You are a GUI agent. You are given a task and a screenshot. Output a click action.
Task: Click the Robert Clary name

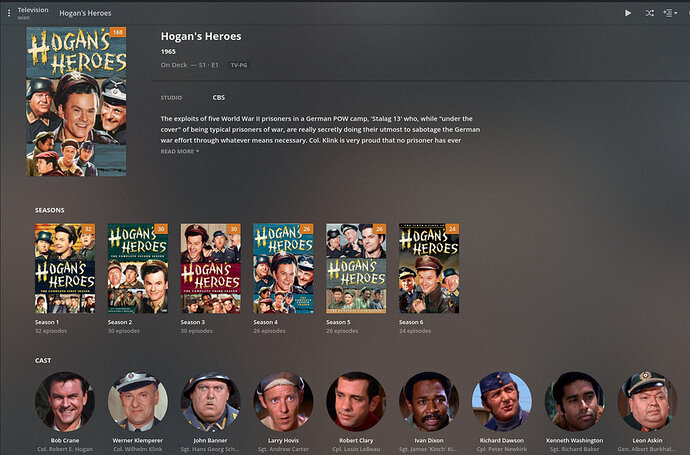pos(356,440)
